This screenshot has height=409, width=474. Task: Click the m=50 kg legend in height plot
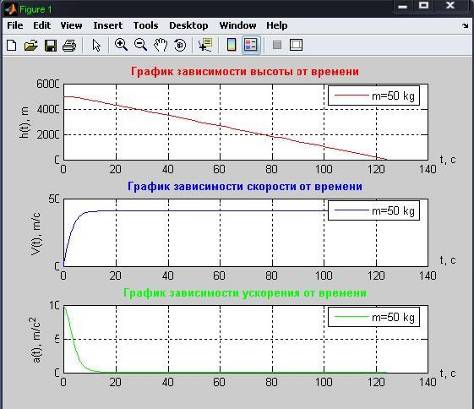click(374, 96)
